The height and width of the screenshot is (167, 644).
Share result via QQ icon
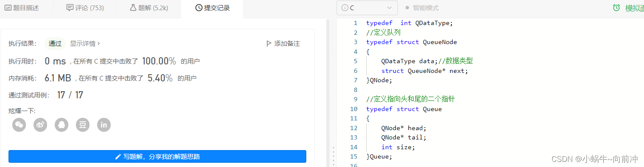(62, 125)
